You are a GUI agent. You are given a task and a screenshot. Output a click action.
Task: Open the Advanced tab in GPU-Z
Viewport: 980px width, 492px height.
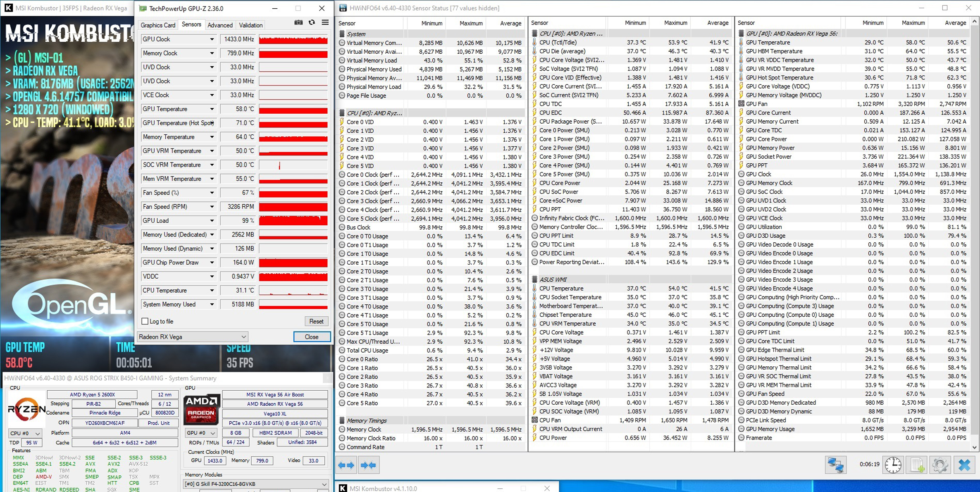click(x=220, y=25)
